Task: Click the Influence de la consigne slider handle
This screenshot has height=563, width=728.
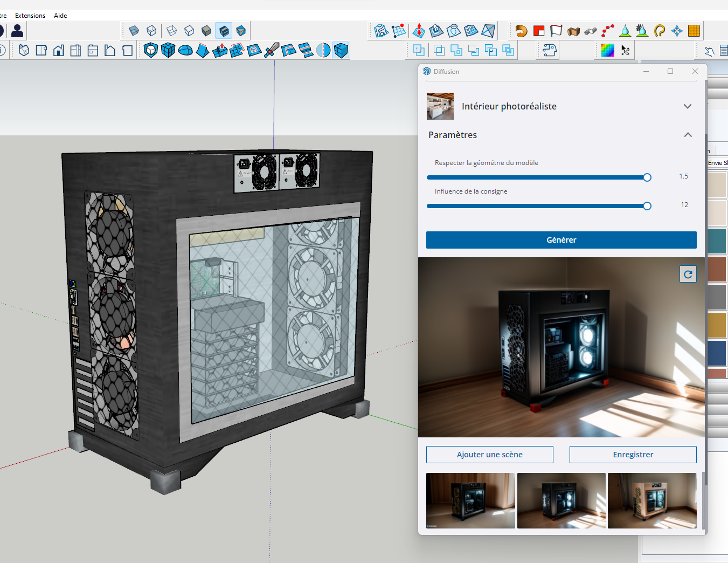Action: (x=647, y=205)
